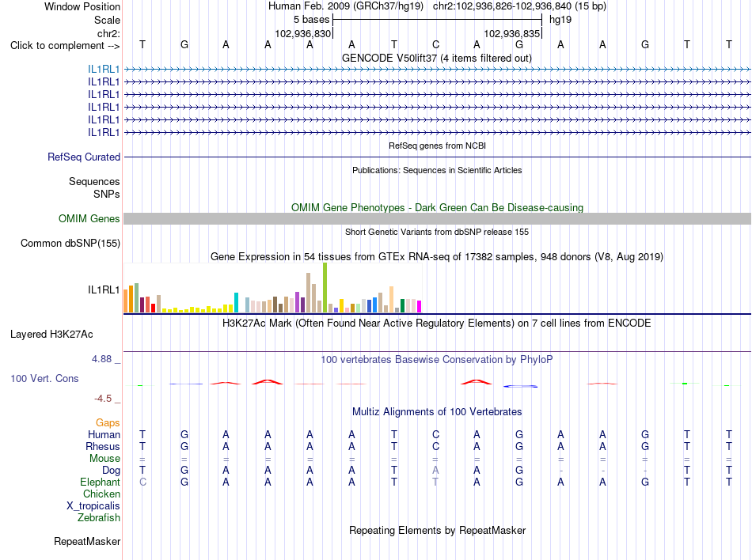Click 'Repeating Elements by RepeatMasker' title

click(438, 531)
